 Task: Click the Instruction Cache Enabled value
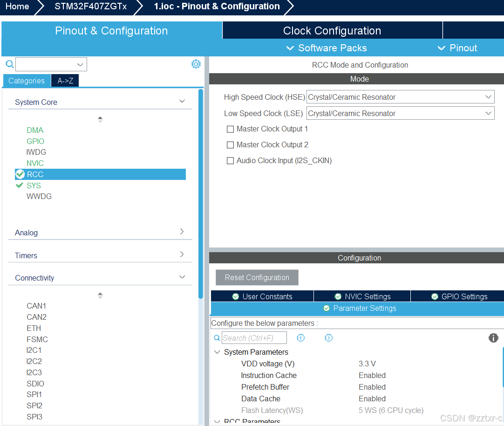coord(372,376)
